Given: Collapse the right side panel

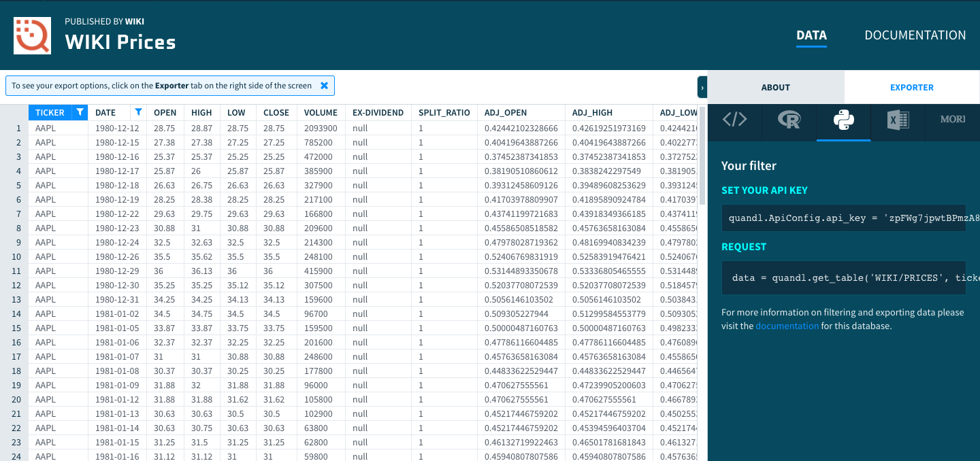Looking at the screenshot, I should click(x=702, y=88).
